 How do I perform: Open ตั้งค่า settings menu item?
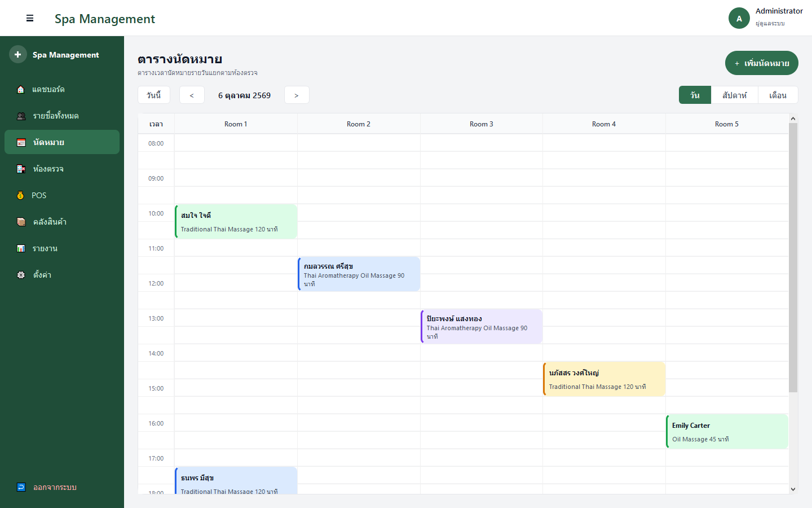[x=62, y=275]
